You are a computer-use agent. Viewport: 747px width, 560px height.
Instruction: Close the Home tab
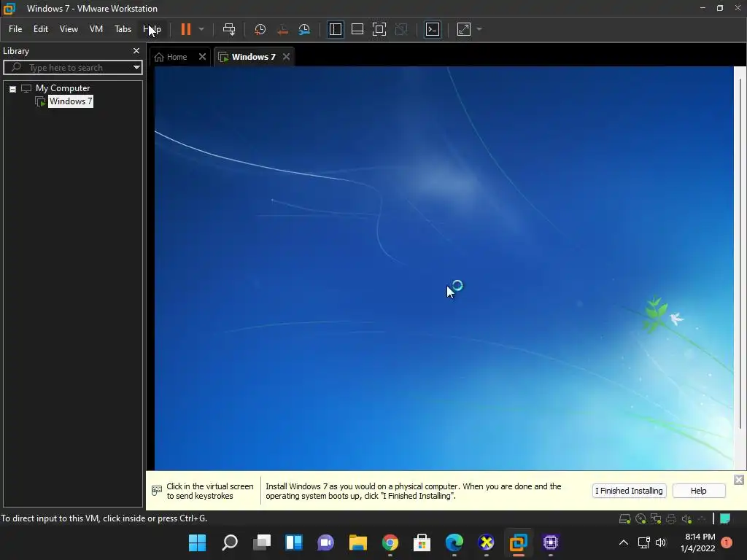pos(203,57)
